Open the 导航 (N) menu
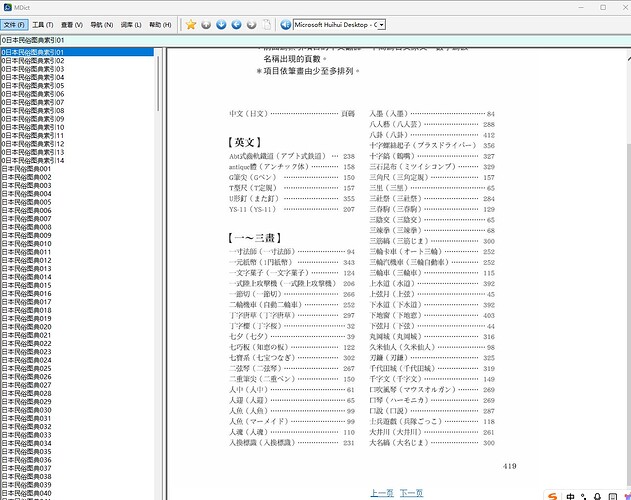The height and width of the screenshot is (500, 631). point(101,25)
